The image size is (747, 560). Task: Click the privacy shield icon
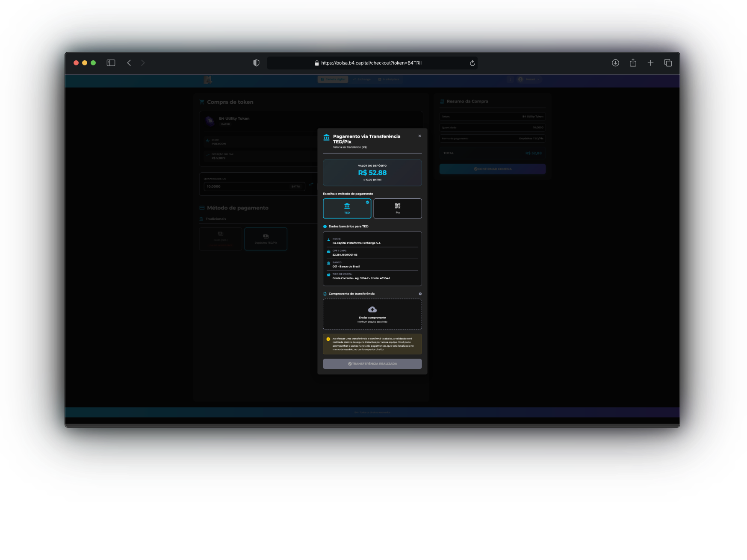coord(256,63)
